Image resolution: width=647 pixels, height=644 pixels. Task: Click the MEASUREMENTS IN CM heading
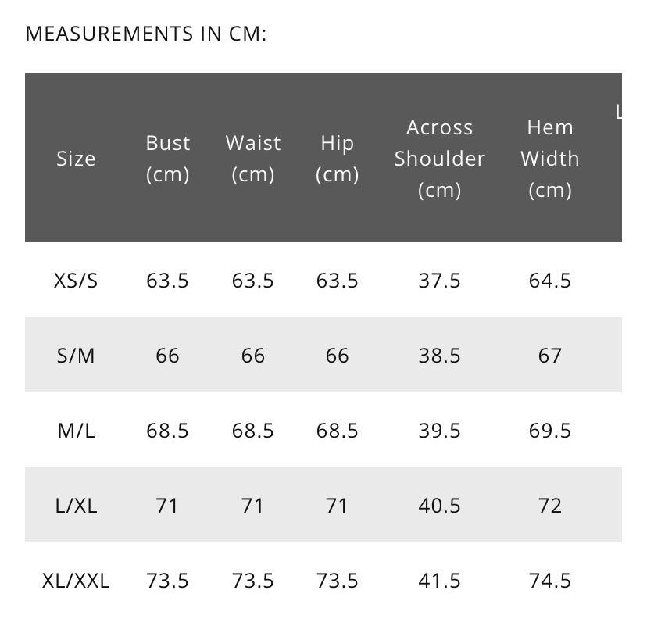(146, 34)
